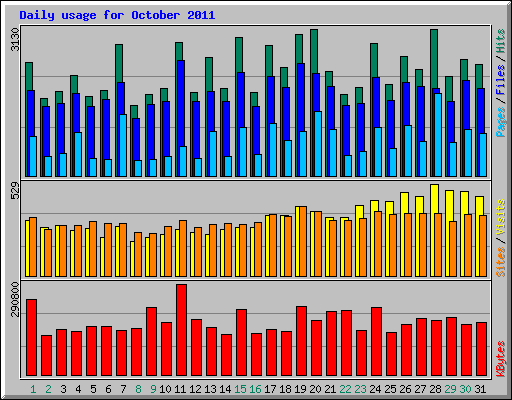
Task: Click day 18 on the x-axis
Action: click(x=285, y=389)
